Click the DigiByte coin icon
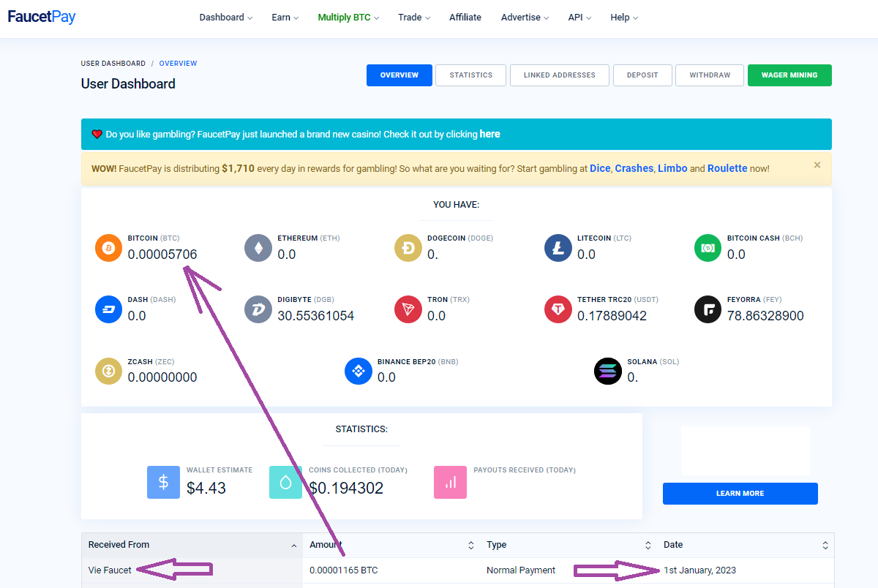Image resolution: width=878 pixels, height=588 pixels. pyautogui.click(x=258, y=309)
